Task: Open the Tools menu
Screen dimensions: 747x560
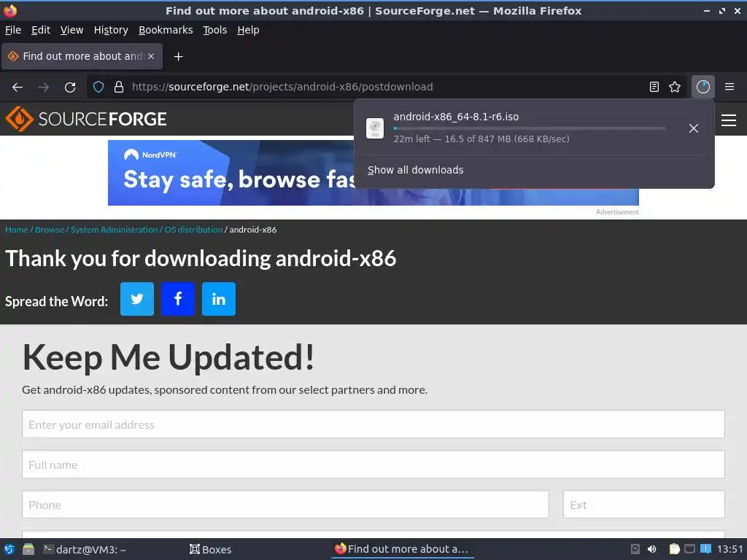Action: click(215, 30)
